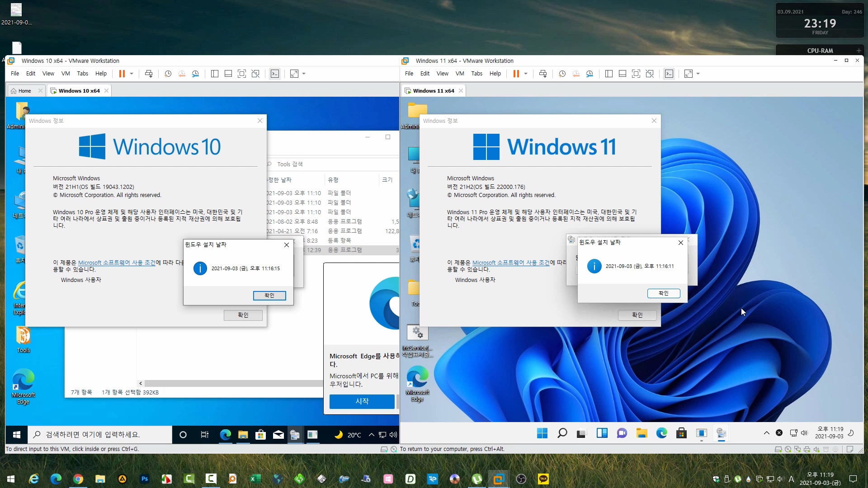Click 확인 in Windows 10 정보 dialog
The image size is (868, 488).
pyautogui.click(x=243, y=315)
